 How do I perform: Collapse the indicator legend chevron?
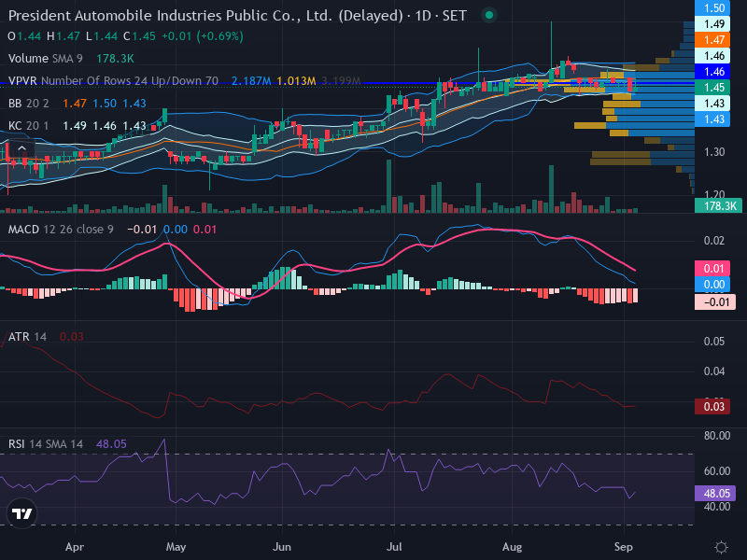pyautogui.click(x=21, y=149)
